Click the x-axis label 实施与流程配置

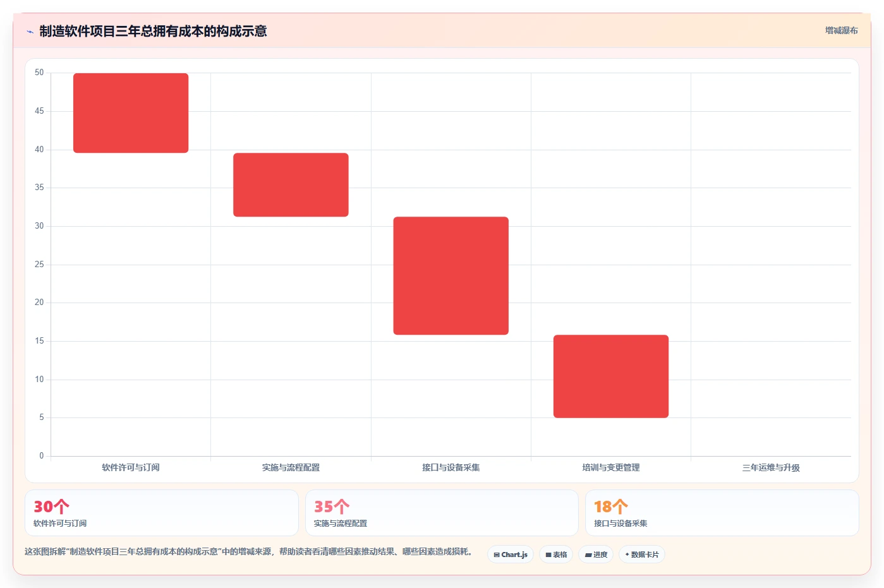[291, 467]
